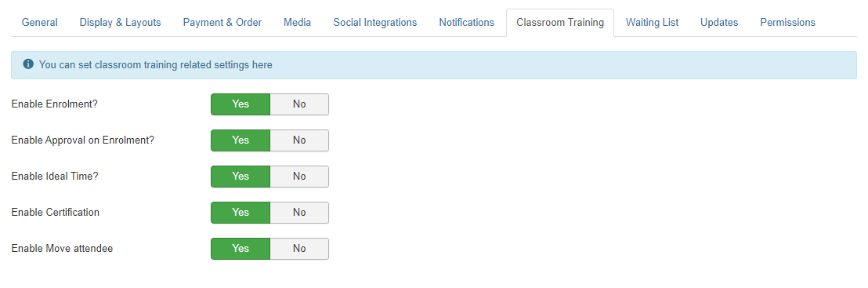868x288 pixels.
Task: Switch to the Waiting List tab
Action: click(652, 23)
